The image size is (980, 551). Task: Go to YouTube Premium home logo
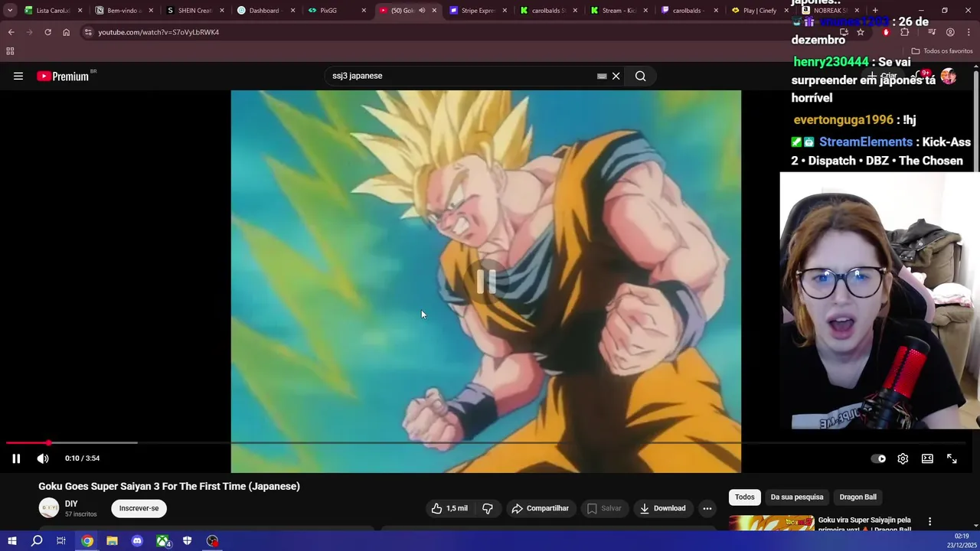63,76
